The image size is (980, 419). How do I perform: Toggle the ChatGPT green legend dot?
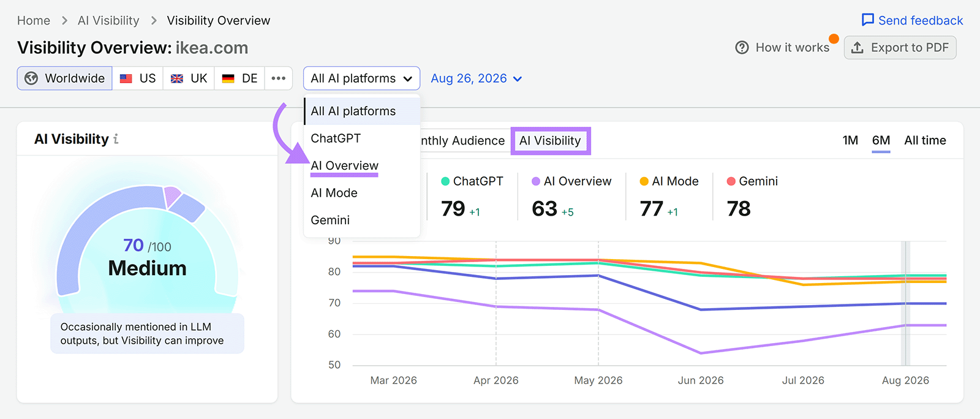[445, 181]
